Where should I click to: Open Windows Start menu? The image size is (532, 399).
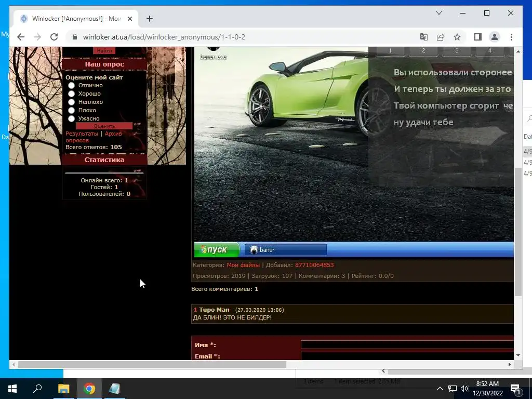click(12, 389)
